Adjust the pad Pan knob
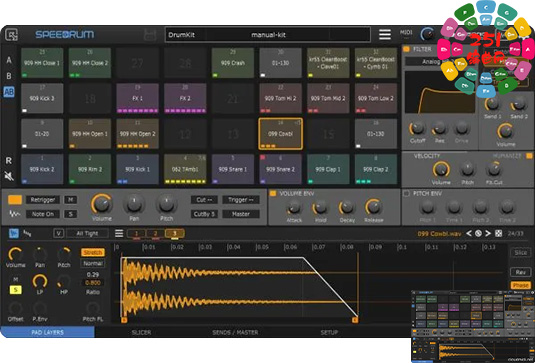 [x=134, y=204]
